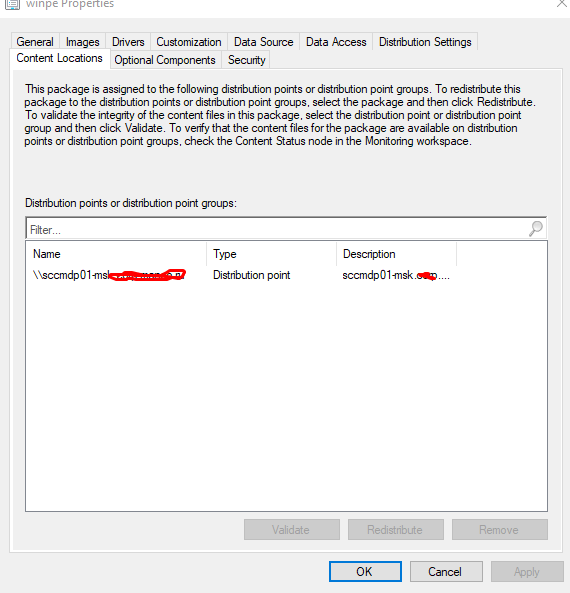Screen dimensions: 570x593
Task: Switch to Distribution Settings tab
Action: click(425, 42)
